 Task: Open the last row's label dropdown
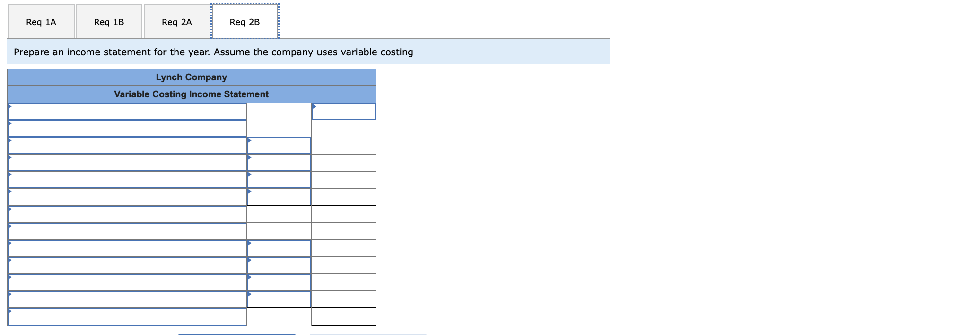click(127, 317)
